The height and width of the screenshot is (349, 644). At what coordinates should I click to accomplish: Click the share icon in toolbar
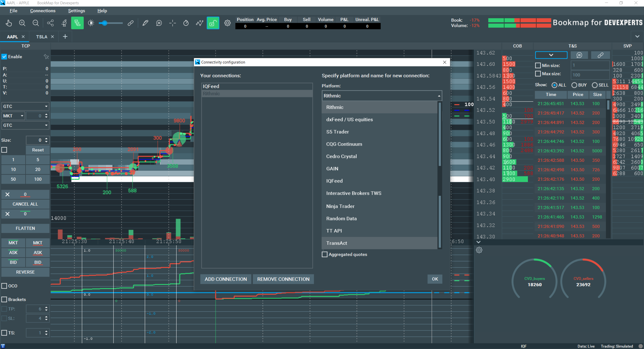[50, 23]
